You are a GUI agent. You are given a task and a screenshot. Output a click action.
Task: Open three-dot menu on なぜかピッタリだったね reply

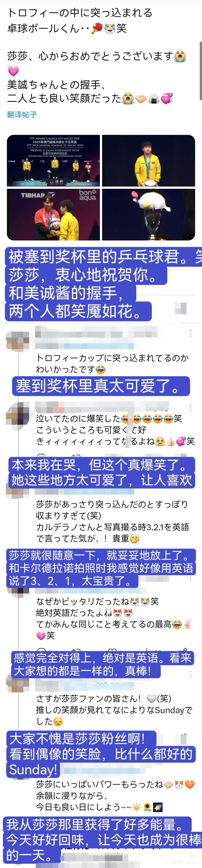pos(190,578)
